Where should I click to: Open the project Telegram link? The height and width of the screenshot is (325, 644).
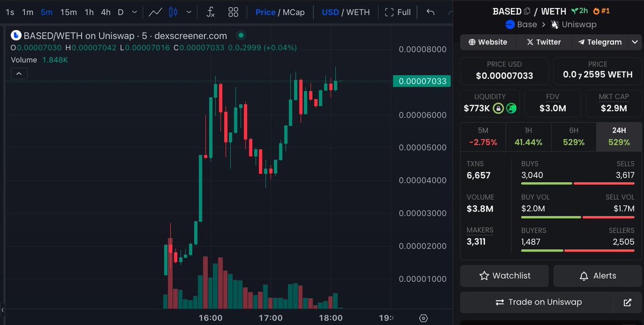[x=599, y=42]
